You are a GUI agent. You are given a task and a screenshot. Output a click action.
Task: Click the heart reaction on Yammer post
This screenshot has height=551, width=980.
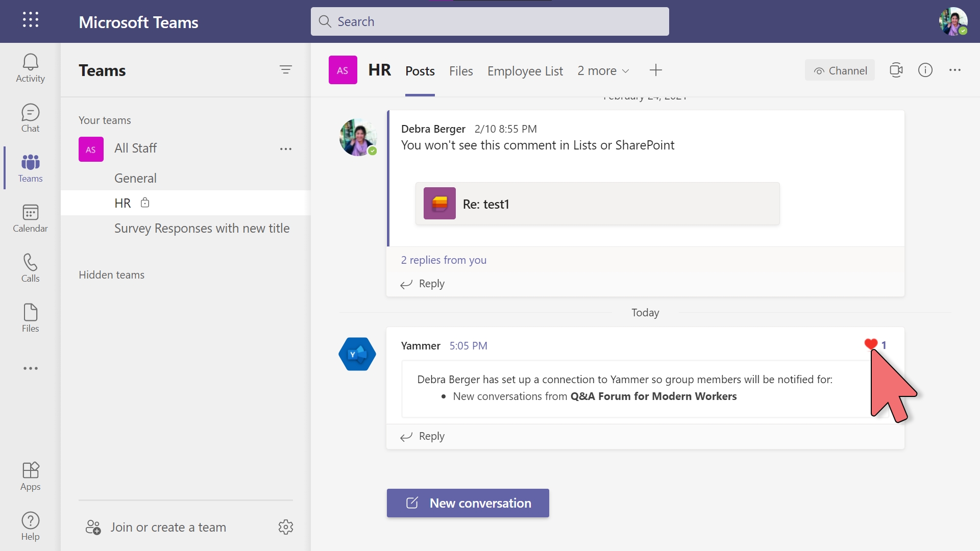871,344
